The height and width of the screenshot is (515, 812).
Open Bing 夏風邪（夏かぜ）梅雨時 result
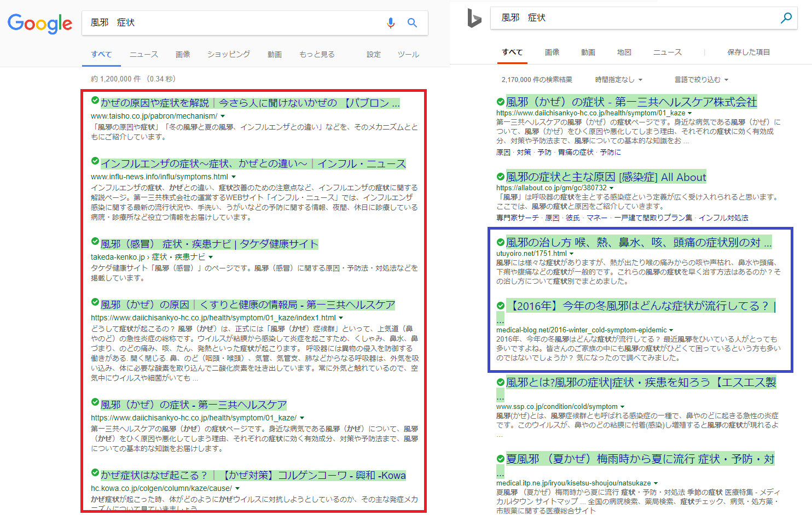click(640, 459)
